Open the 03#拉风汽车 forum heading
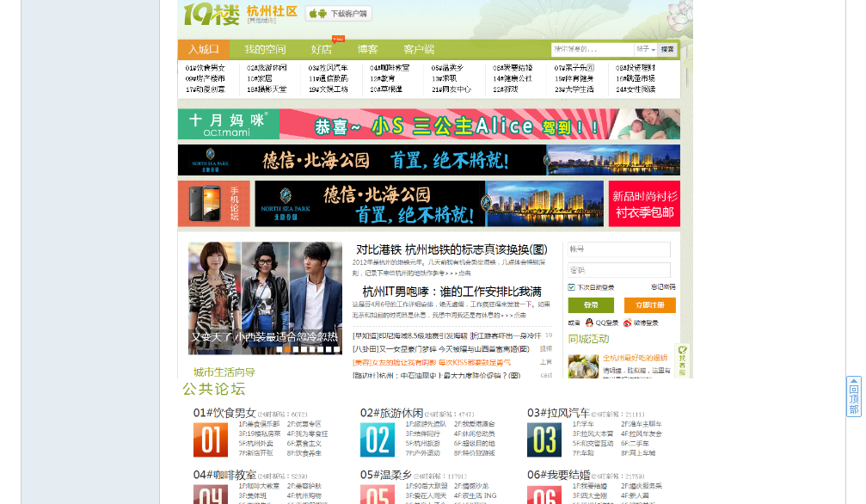 (558, 414)
